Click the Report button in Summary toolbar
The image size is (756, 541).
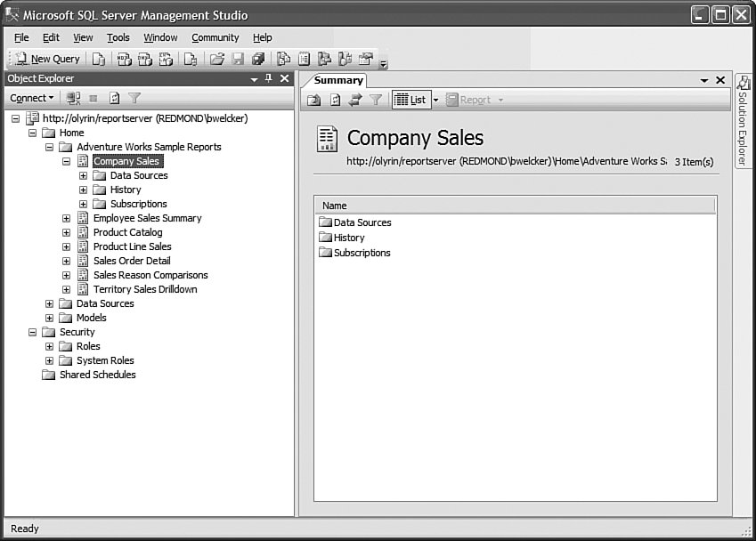pyautogui.click(x=468, y=100)
